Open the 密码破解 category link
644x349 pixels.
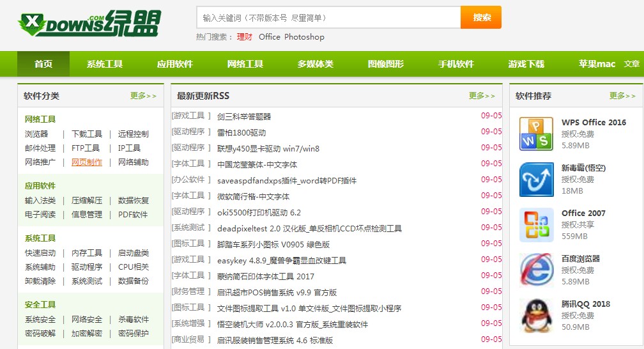[40, 334]
